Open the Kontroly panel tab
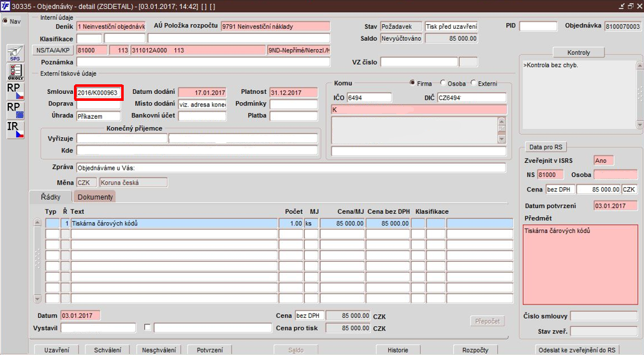Image resolution: width=644 pixels, height=355 pixels. pyautogui.click(x=579, y=52)
